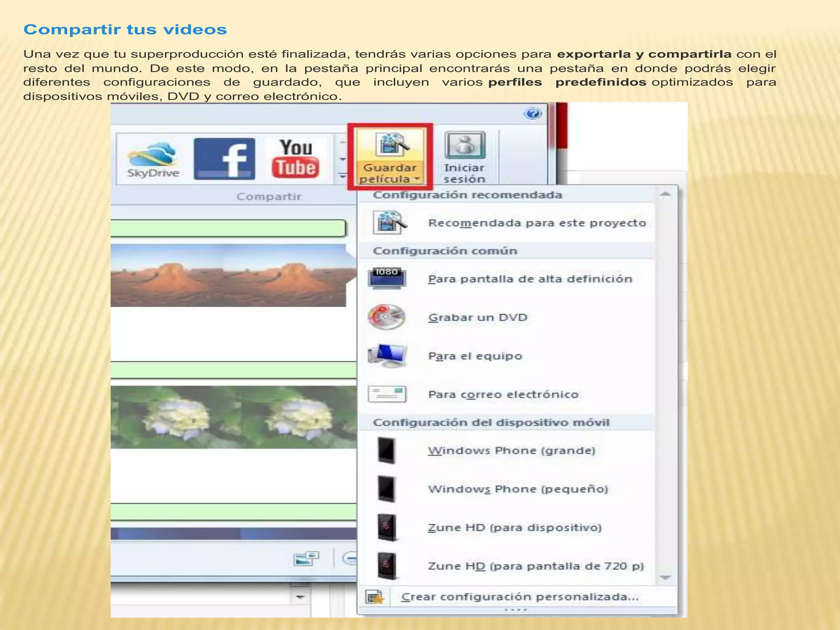
Task: Click the zoom out minus button
Action: coord(350,558)
